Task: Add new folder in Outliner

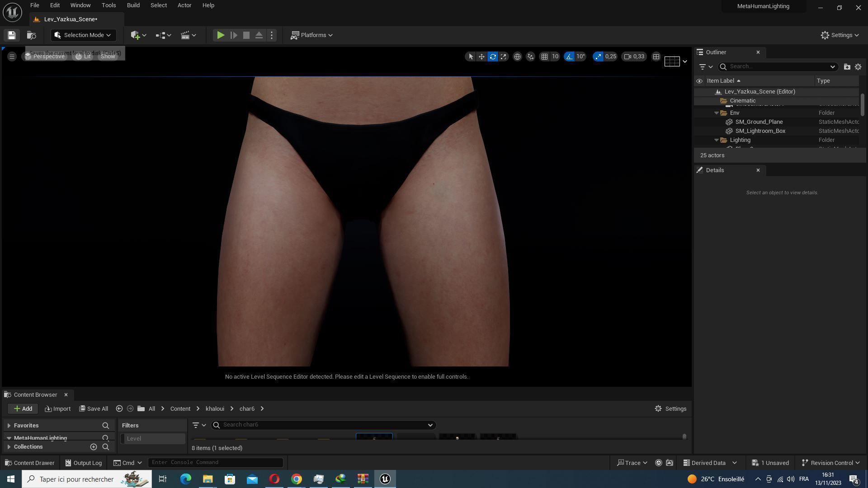Action: (847, 67)
